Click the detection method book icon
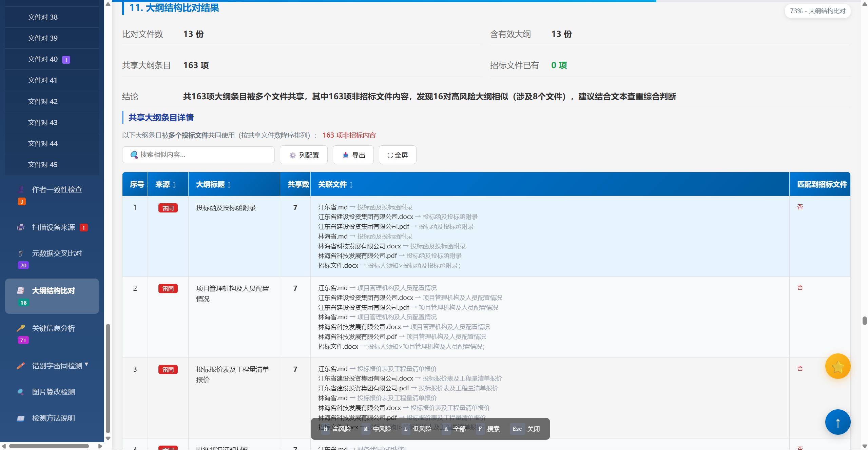This screenshot has width=868, height=450. 21,418
